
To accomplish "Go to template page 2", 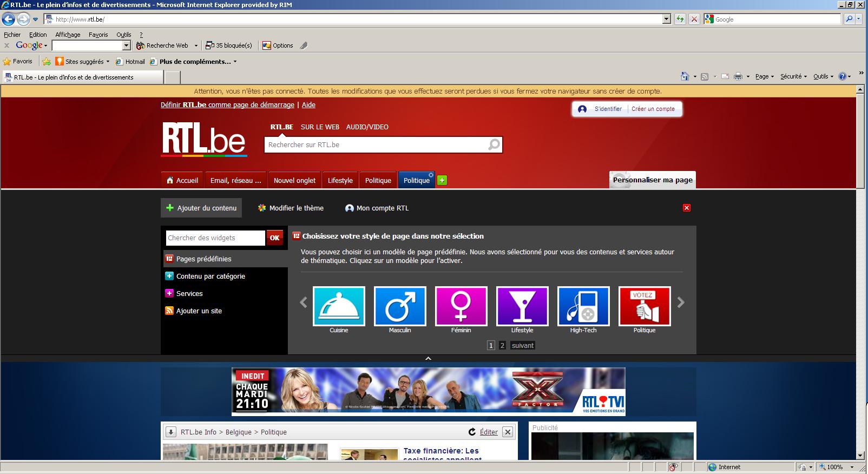I will [x=502, y=345].
